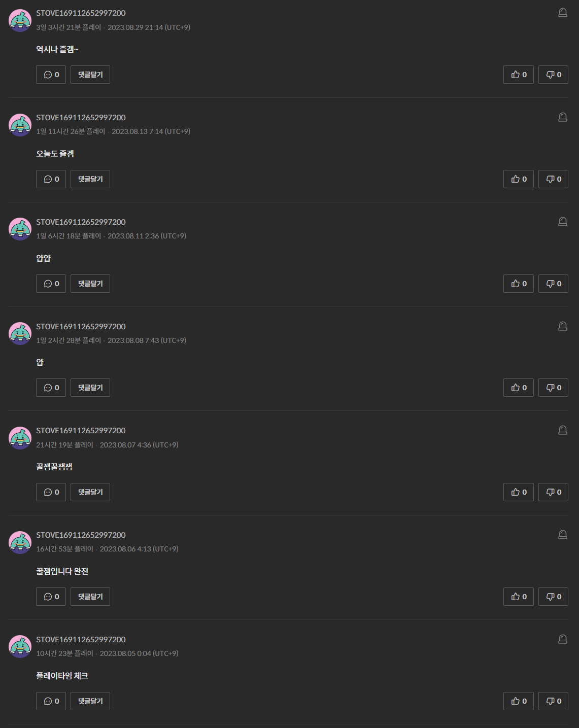Write a reply on '꿀잼입니다 완전' review

click(90, 597)
